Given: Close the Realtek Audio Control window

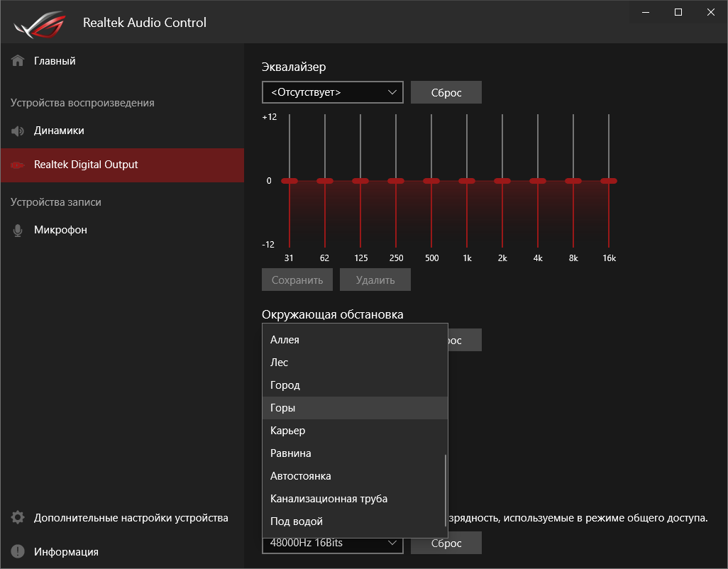Looking at the screenshot, I should 711,13.
